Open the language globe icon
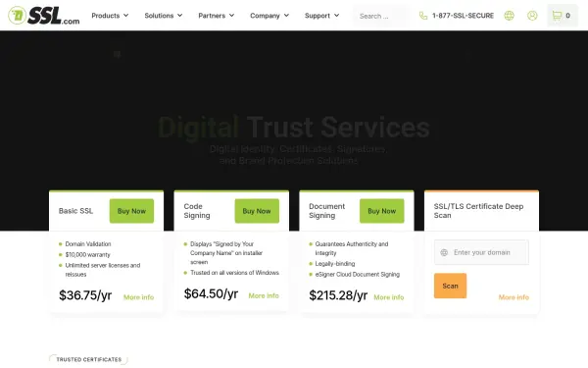This screenshot has width=588, height=368. [509, 16]
